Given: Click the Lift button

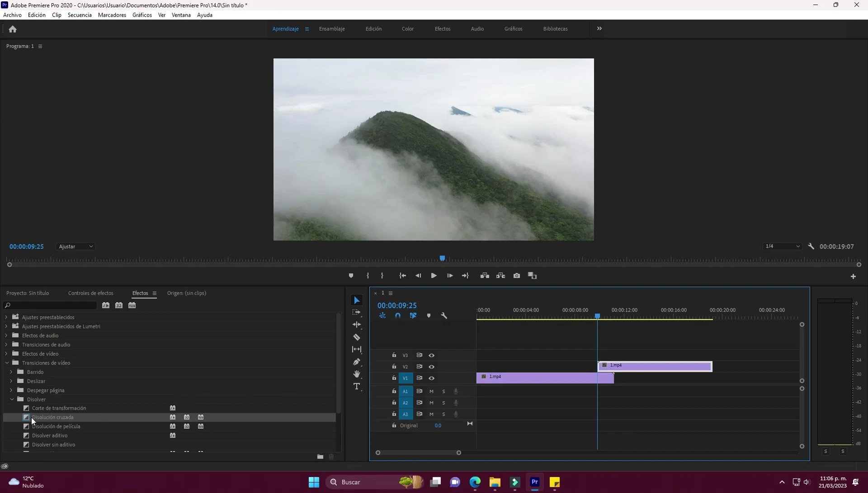Looking at the screenshot, I should coord(485,276).
